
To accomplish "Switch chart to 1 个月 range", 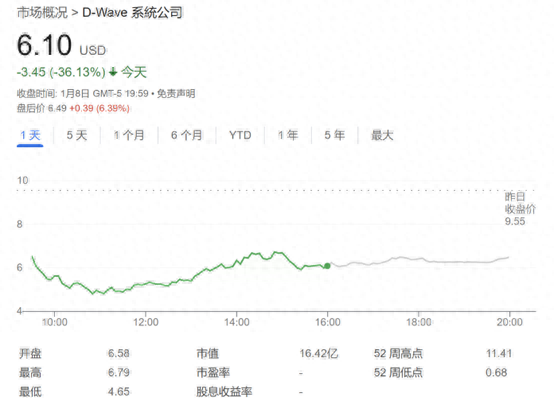I will [129, 135].
